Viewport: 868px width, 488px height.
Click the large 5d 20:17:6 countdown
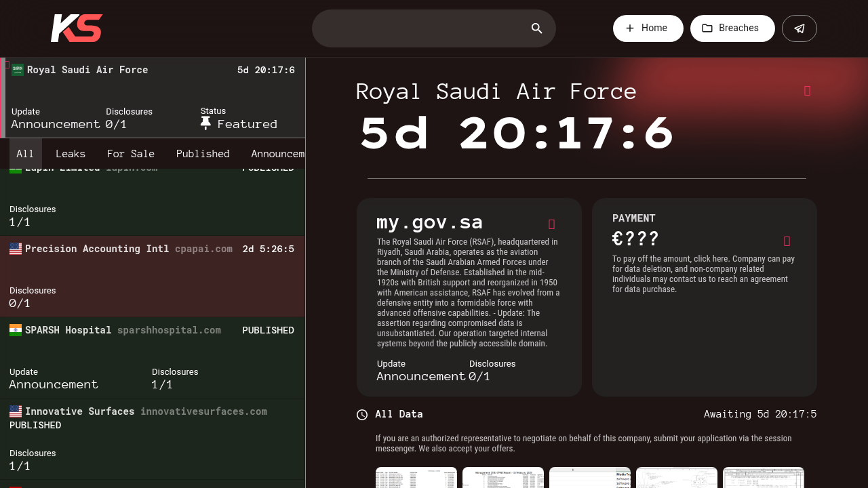coord(517,134)
